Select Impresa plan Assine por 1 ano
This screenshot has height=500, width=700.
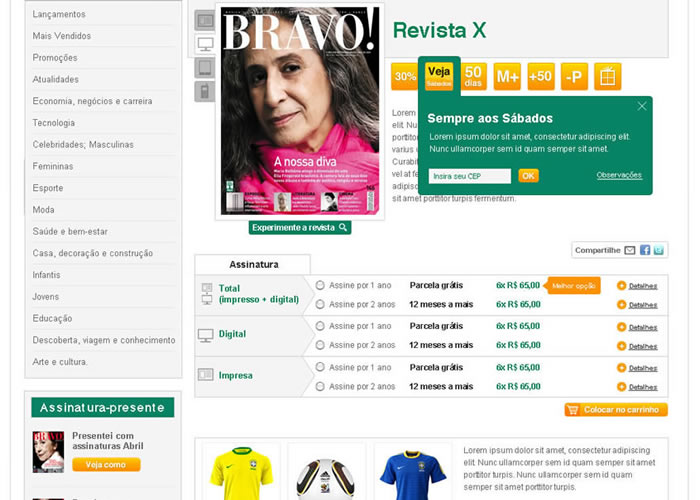[320, 367]
